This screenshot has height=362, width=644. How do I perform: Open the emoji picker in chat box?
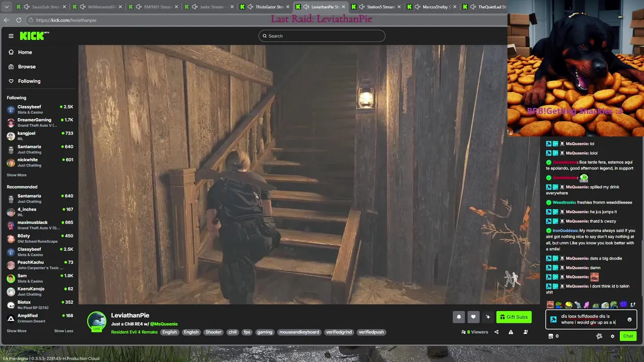pos(629,320)
